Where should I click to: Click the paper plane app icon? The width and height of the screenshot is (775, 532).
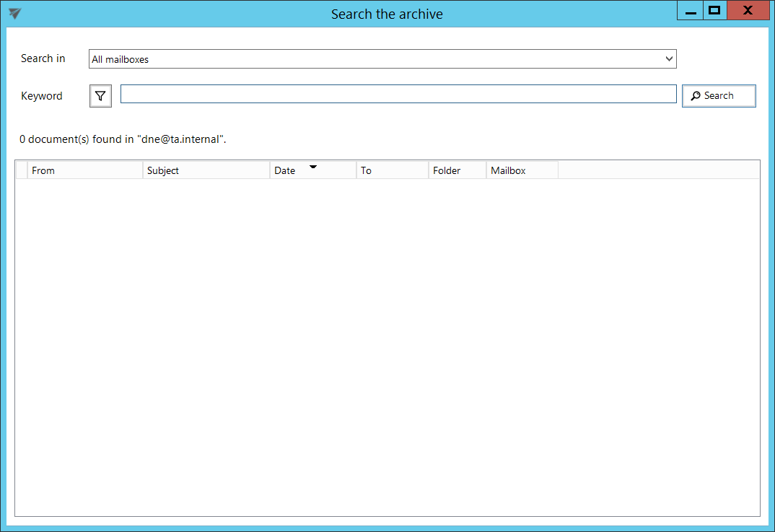click(14, 13)
